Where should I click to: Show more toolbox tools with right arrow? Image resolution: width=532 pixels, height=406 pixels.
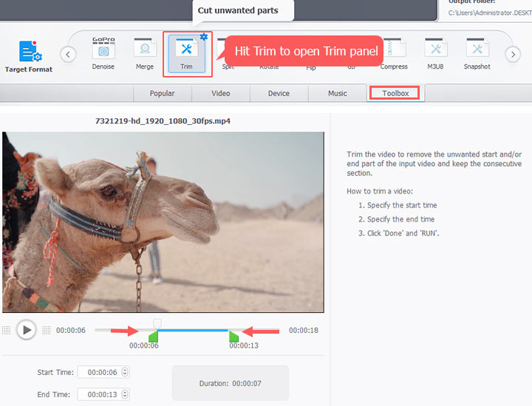click(x=513, y=54)
